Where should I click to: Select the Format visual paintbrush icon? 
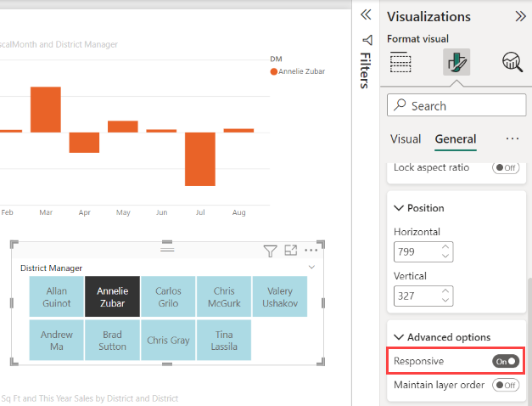456,62
